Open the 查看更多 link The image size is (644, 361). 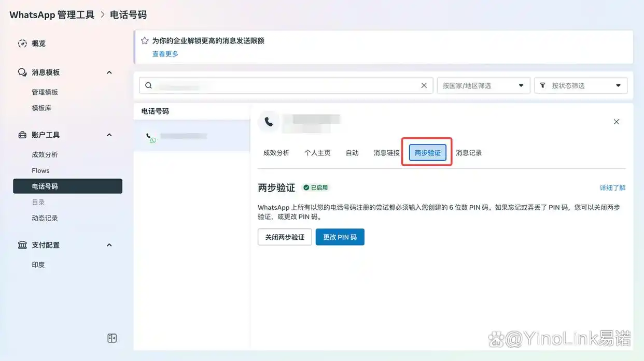pyautogui.click(x=165, y=54)
